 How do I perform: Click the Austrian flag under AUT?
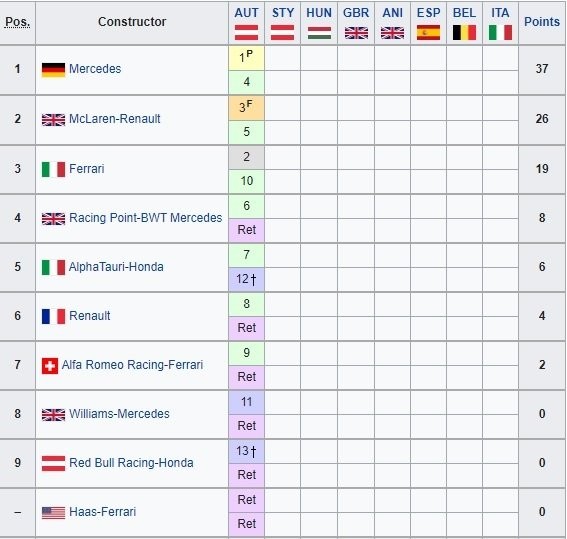[x=246, y=33]
